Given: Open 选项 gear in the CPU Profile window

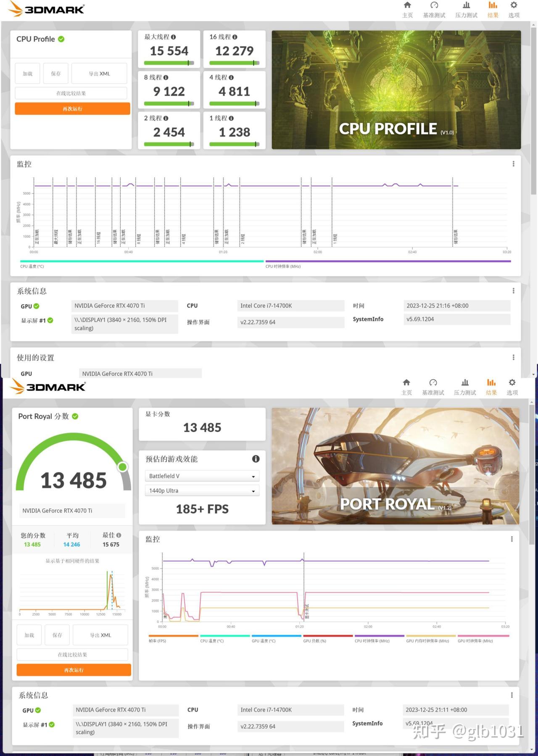Looking at the screenshot, I should pos(514,10).
